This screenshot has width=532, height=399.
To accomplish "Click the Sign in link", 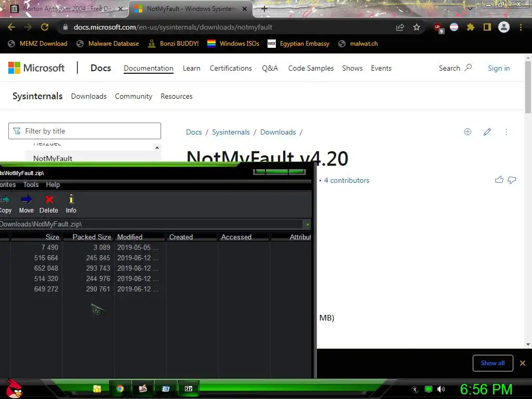I will tap(499, 68).
